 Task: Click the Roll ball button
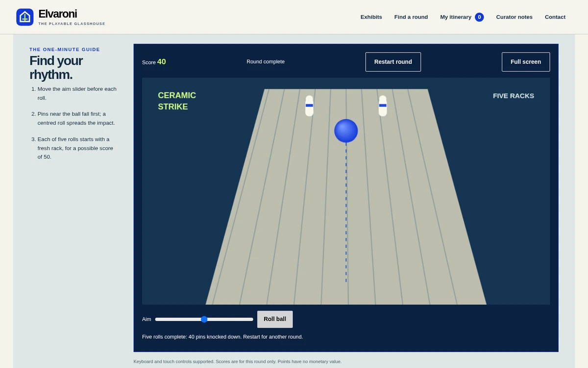275,319
